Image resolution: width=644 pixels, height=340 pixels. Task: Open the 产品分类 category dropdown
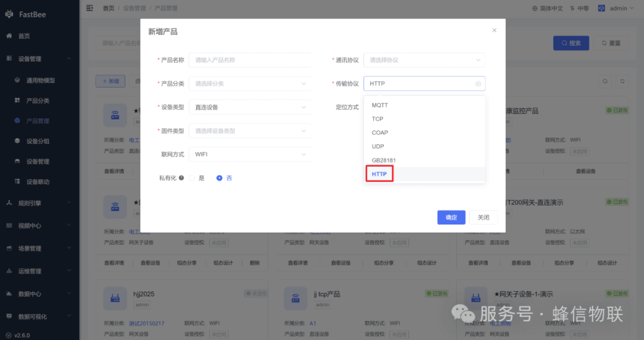click(x=250, y=84)
